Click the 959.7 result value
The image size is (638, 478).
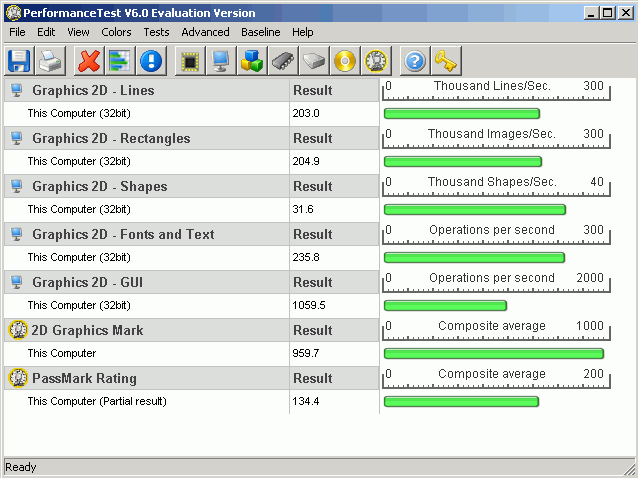click(306, 354)
